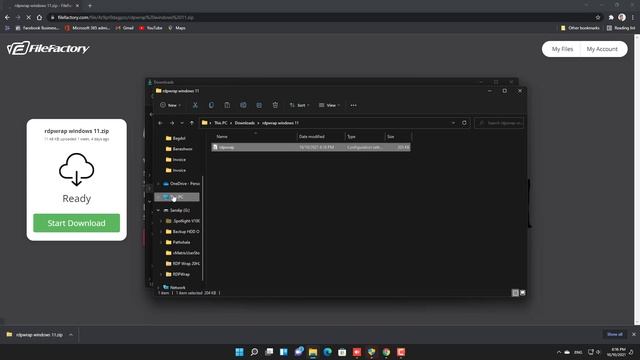Click the cloud download icon on the FileFactory card
640x360 pixels.
coord(77,169)
